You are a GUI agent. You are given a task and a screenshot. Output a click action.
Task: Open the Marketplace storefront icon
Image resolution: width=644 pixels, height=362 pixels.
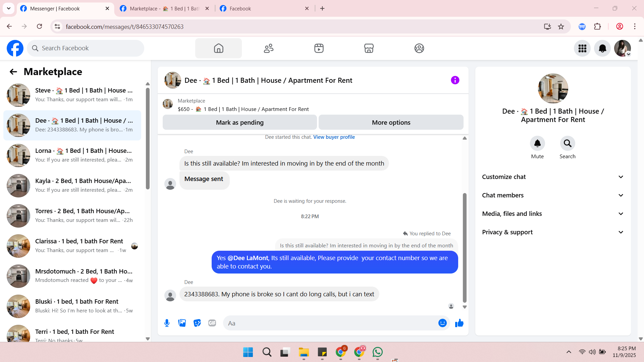(369, 48)
